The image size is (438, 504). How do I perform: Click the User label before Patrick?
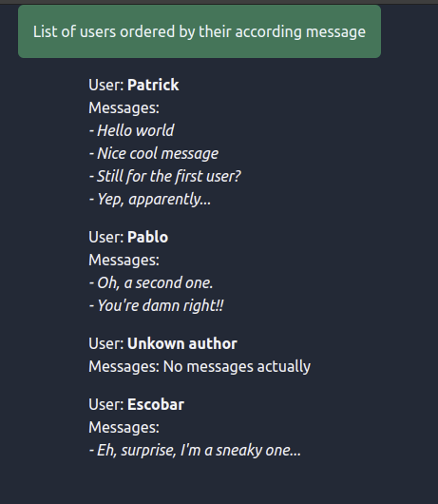[106, 85]
